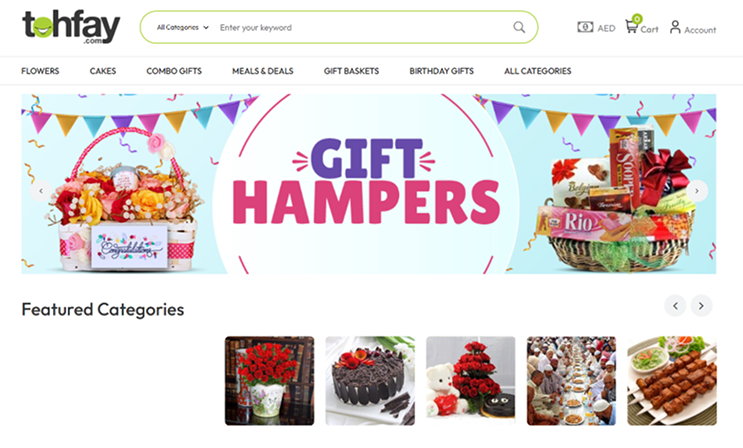Advance to next banner slide arrow

point(697,191)
